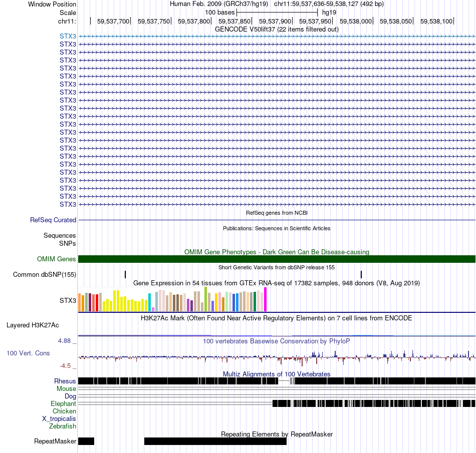The height and width of the screenshot is (453, 476).
Task: Click the RepeatMasker track label
Action: pos(55,441)
